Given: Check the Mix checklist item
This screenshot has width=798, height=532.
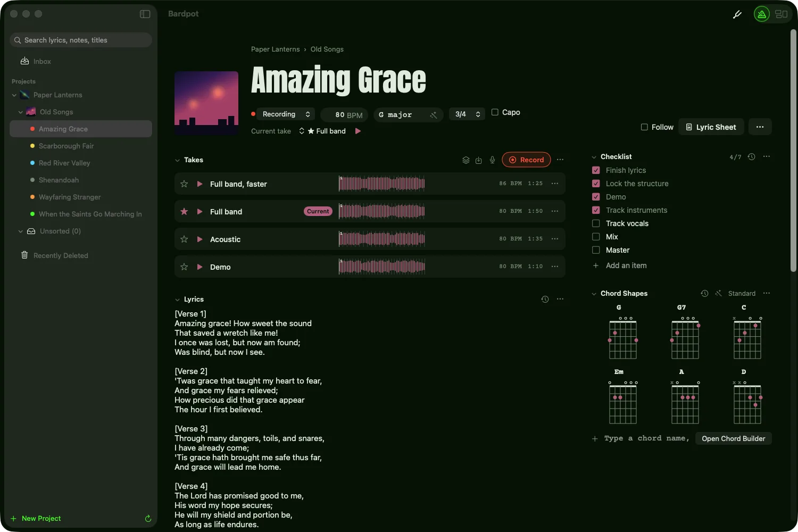Looking at the screenshot, I should (596, 237).
